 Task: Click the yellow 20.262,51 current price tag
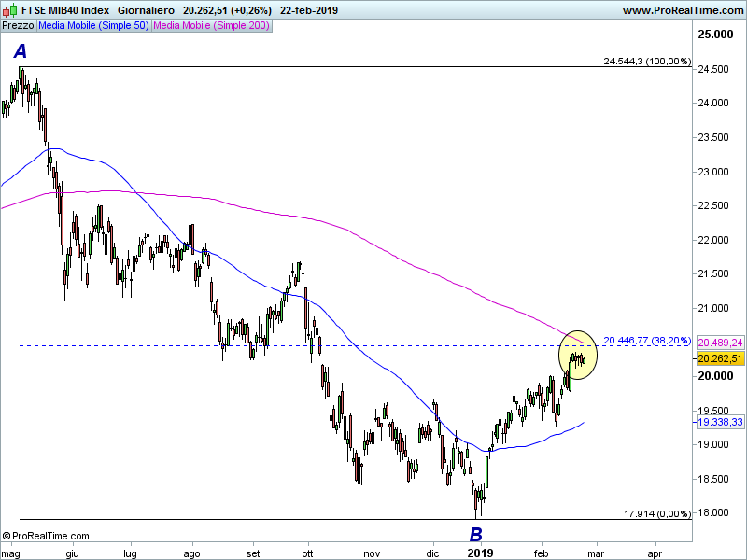[x=720, y=358]
